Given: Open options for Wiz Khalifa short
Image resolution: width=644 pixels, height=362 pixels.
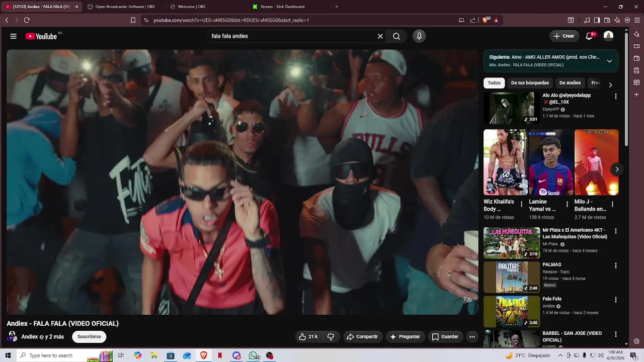Looking at the screenshot, I should pyautogui.click(x=521, y=204).
